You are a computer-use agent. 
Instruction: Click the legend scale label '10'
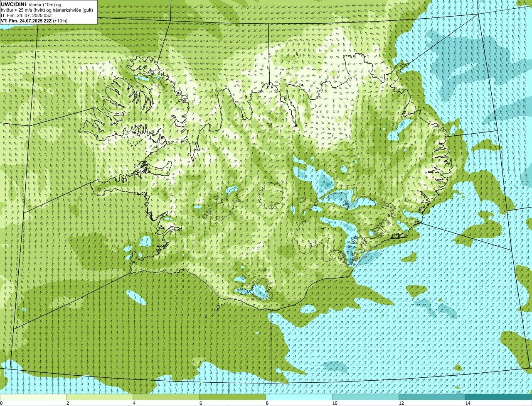coord(335,403)
